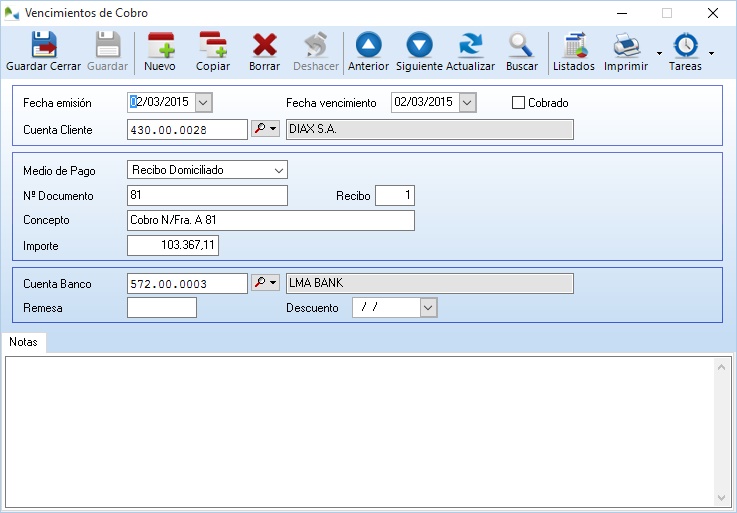This screenshot has width=737, height=513.
Task: Click the Cuenta Cliente lookup button
Action: (265, 129)
